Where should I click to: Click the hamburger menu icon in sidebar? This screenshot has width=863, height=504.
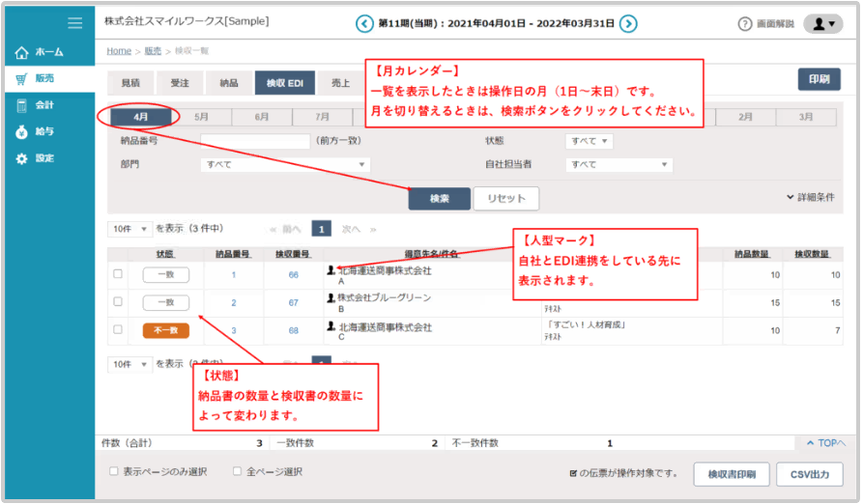click(74, 22)
